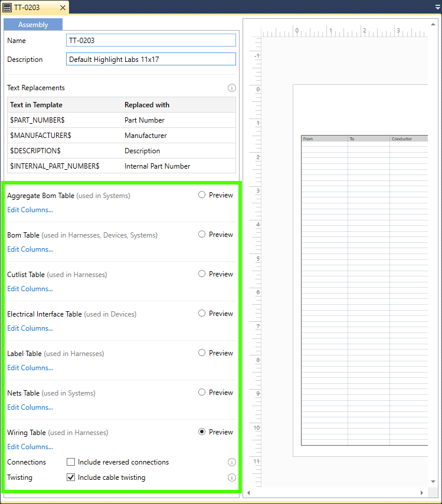Click the To column header in preview
442x504 pixels.
(x=369, y=139)
